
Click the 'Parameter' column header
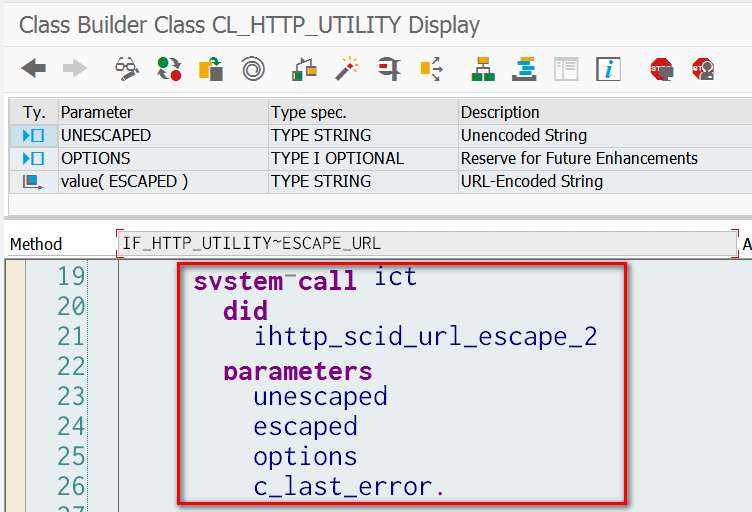[x=163, y=112]
